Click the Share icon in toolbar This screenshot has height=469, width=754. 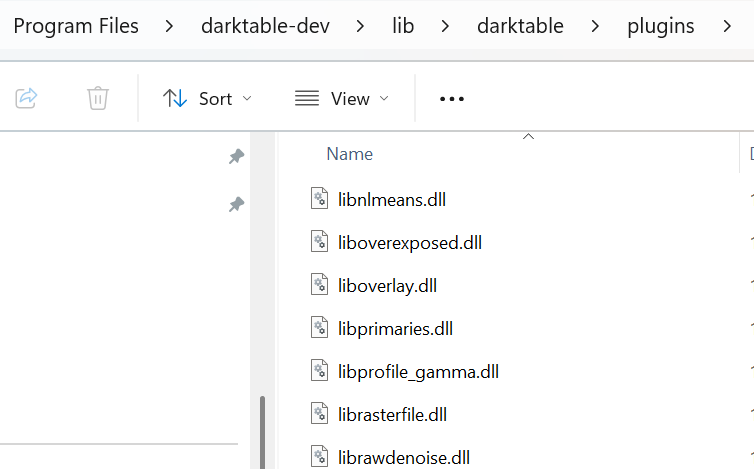tap(27, 98)
